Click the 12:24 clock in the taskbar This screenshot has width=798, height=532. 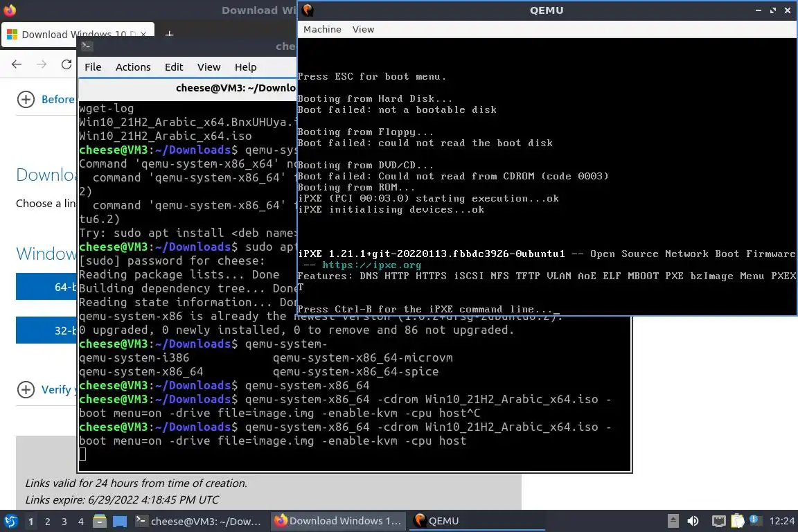click(x=781, y=521)
